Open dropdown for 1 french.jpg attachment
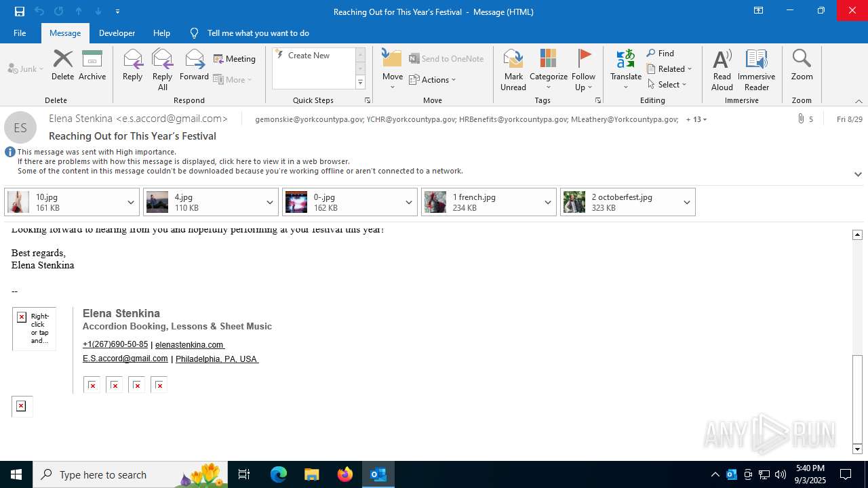This screenshot has width=868, height=488. [x=548, y=202]
